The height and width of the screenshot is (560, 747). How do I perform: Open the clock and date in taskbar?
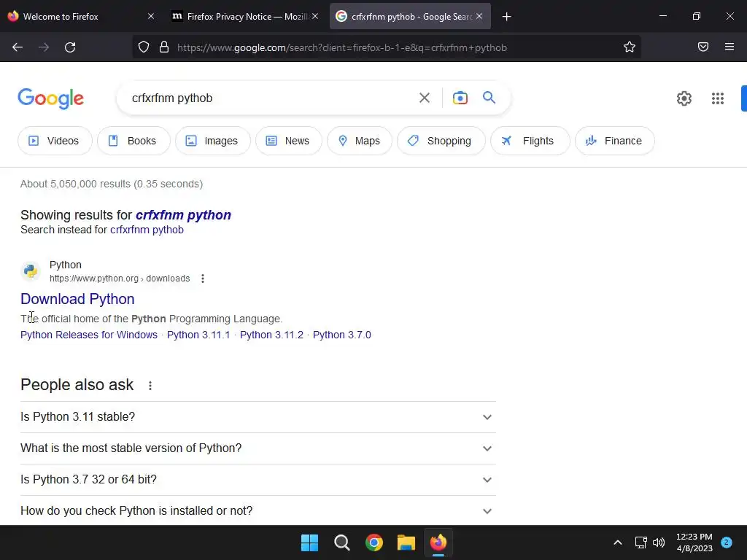click(694, 542)
